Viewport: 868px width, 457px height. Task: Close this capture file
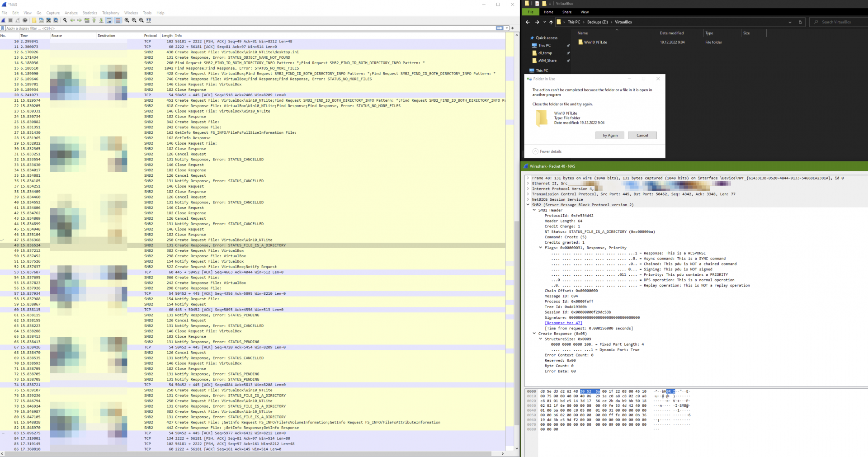48,20
